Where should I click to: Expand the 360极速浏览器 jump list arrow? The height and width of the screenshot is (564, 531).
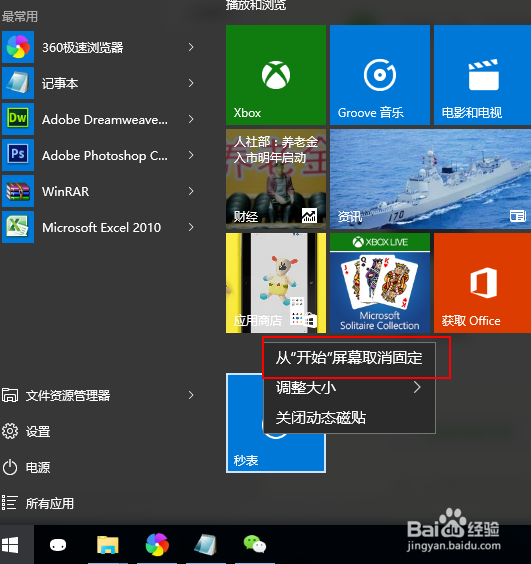[191, 47]
